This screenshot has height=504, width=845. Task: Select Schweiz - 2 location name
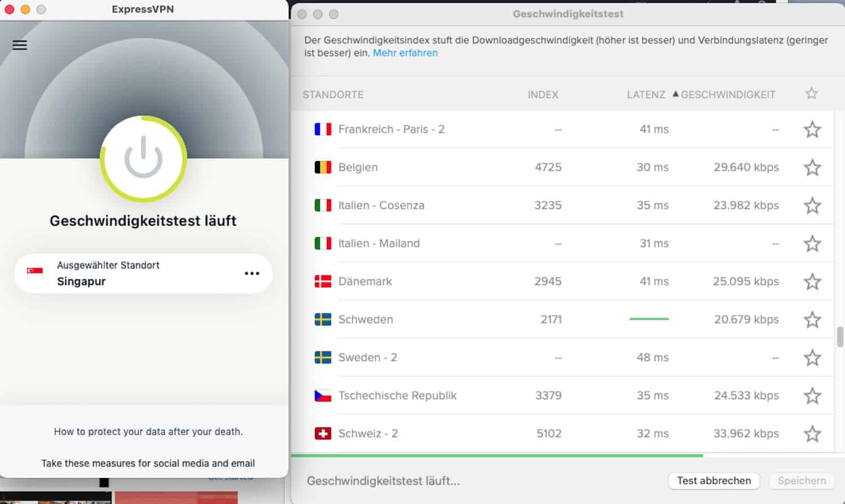click(x=368, y=434)
